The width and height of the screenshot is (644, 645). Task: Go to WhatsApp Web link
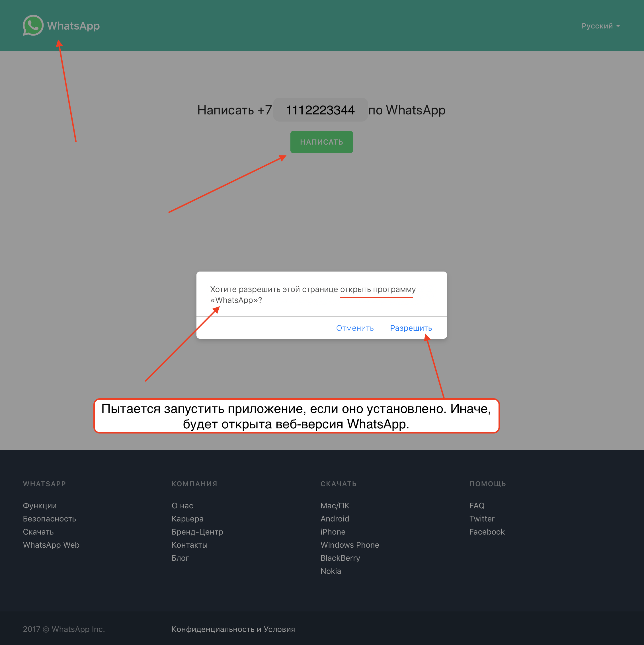[51, 545]
